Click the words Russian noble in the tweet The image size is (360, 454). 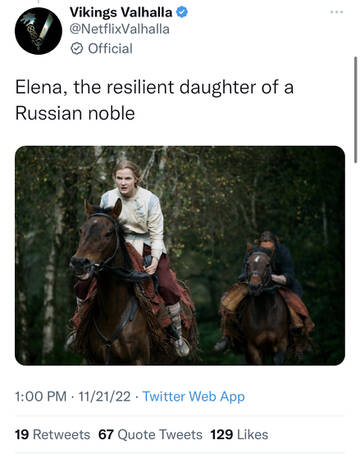click(75, 113)
